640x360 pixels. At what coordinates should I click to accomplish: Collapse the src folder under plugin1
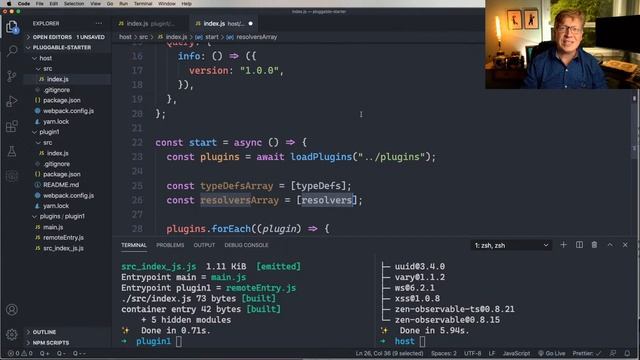tap(47, 143)
